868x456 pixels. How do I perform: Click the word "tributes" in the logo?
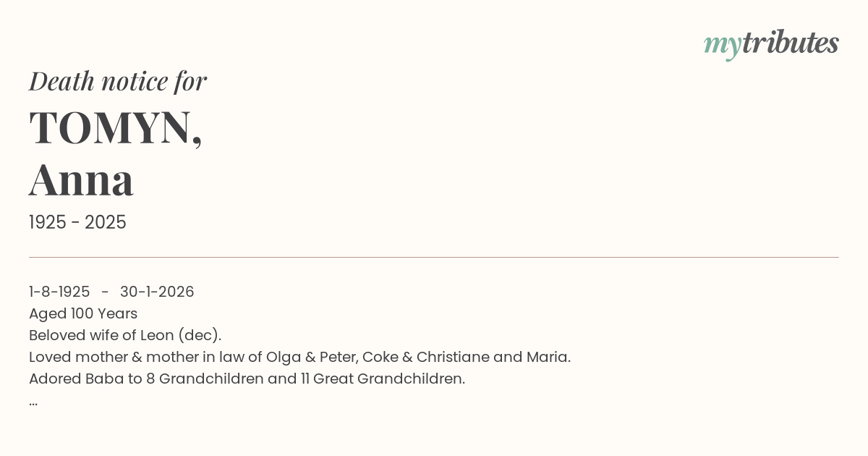pyautogui.click(x=791, y=43)
